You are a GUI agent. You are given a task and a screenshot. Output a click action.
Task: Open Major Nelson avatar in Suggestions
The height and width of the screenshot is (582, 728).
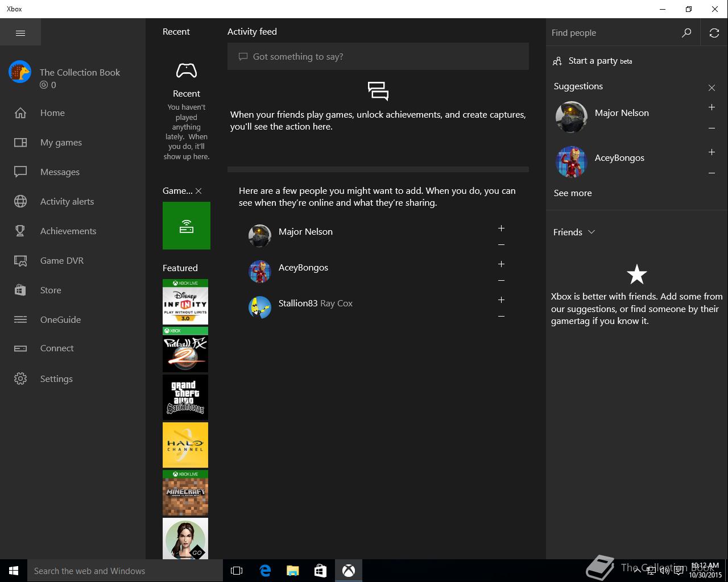pos(571,117)
